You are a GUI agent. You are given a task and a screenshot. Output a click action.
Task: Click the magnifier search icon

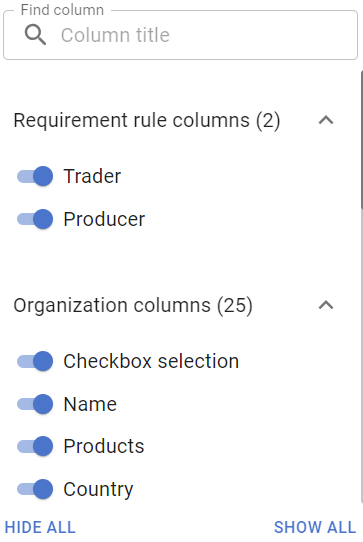(35, 35)
